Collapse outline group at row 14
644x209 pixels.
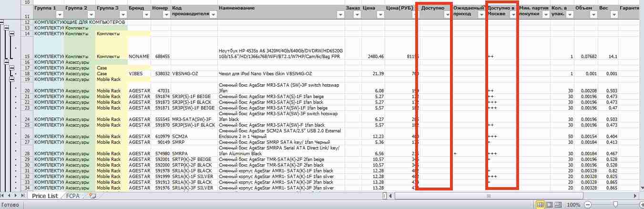click(x=11, y=34)
